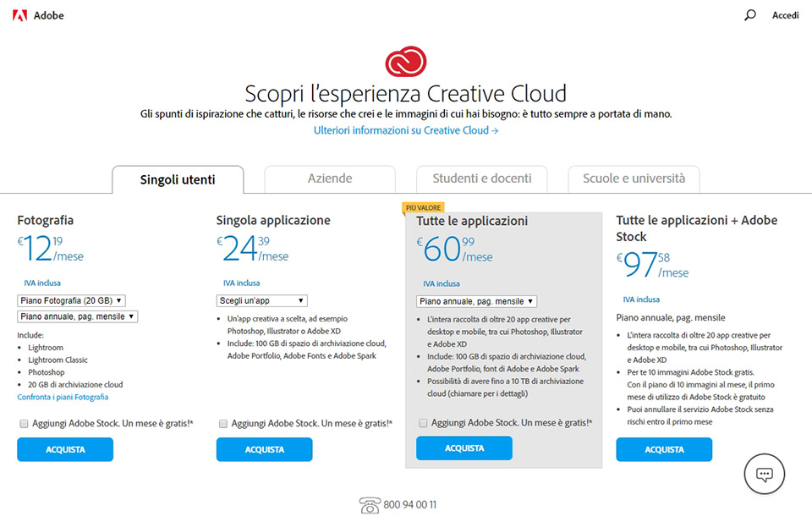Click ACQUISTA under Tutte le applicazioni + Adobe Stock
The image size is (812, 522).
coord(664,449)
